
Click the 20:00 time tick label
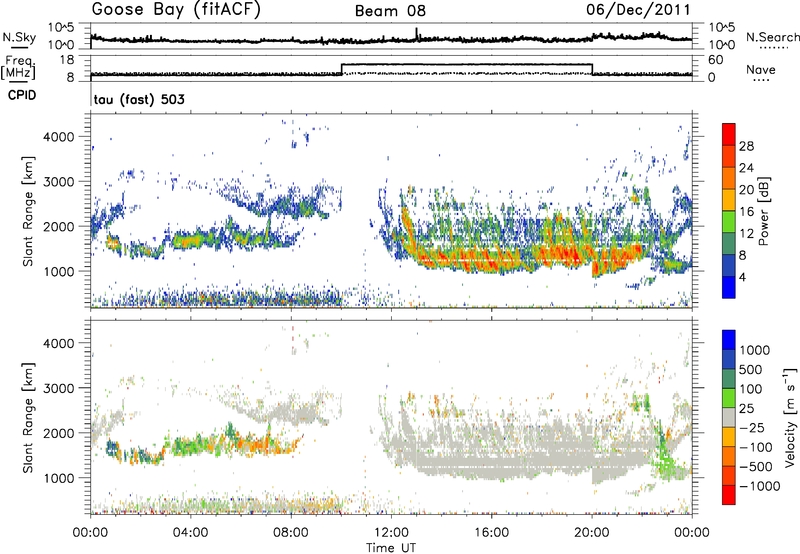click(592, 533)
